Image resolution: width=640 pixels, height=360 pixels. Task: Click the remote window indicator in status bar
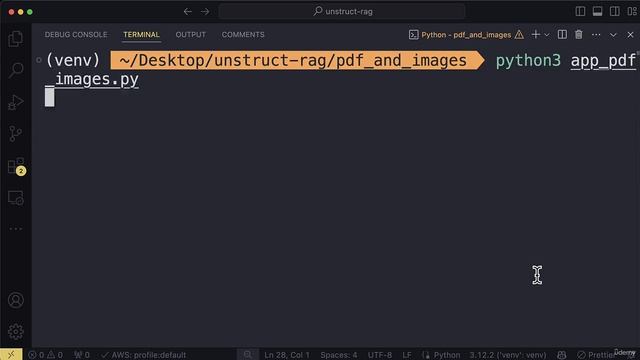pyautogui.click(x=11, y=355)
